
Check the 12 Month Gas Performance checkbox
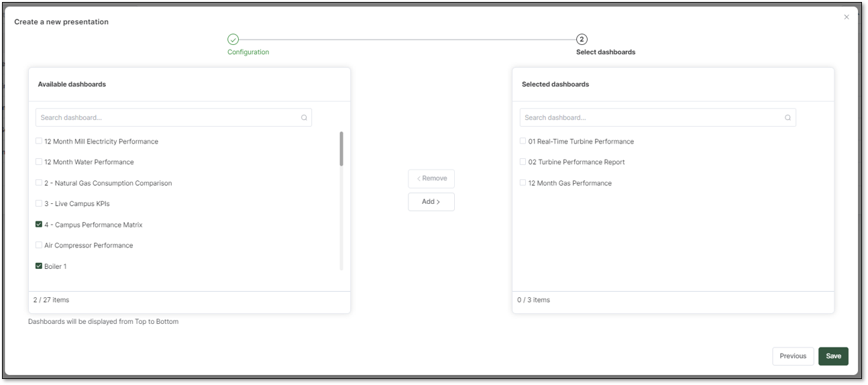[523, 183]
